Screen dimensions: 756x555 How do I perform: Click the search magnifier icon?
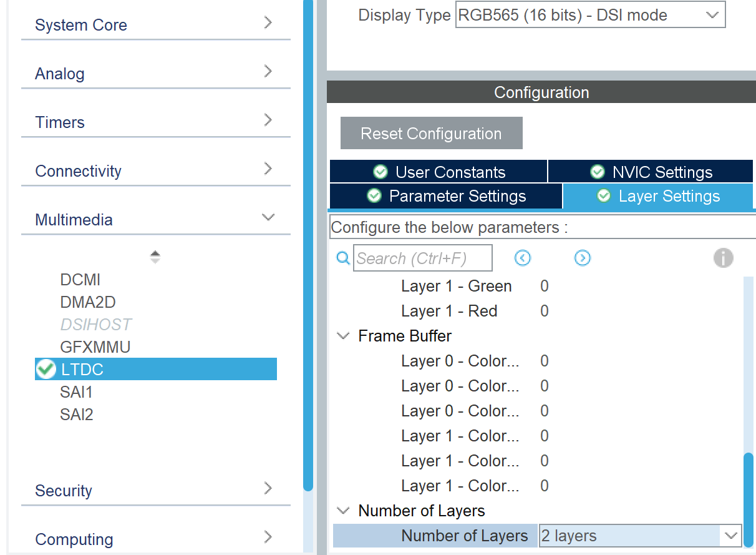(x=342, y=258)
